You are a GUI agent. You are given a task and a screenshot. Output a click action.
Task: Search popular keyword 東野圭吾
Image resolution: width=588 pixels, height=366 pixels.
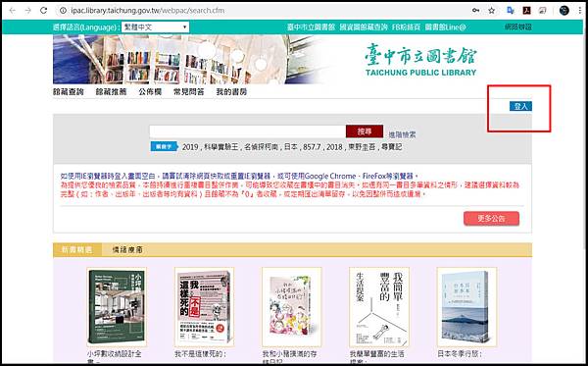(363, 147)
